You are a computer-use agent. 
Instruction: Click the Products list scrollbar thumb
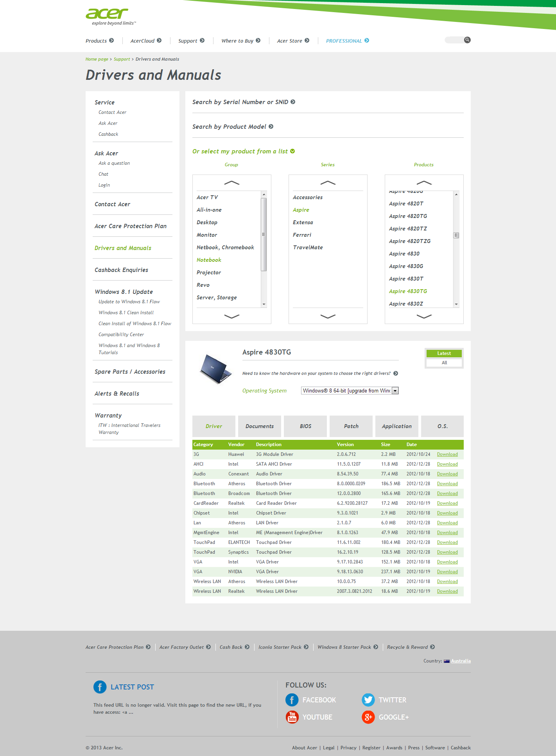click(x=456, y=235)
